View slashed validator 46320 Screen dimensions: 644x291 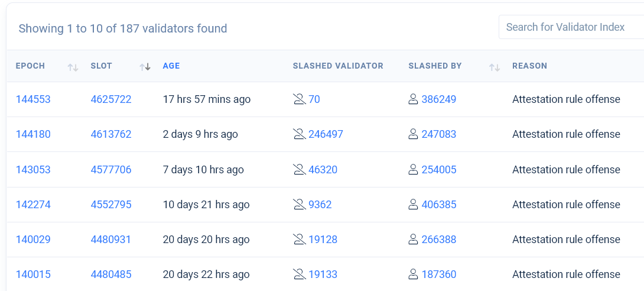[x=323, y=169]
